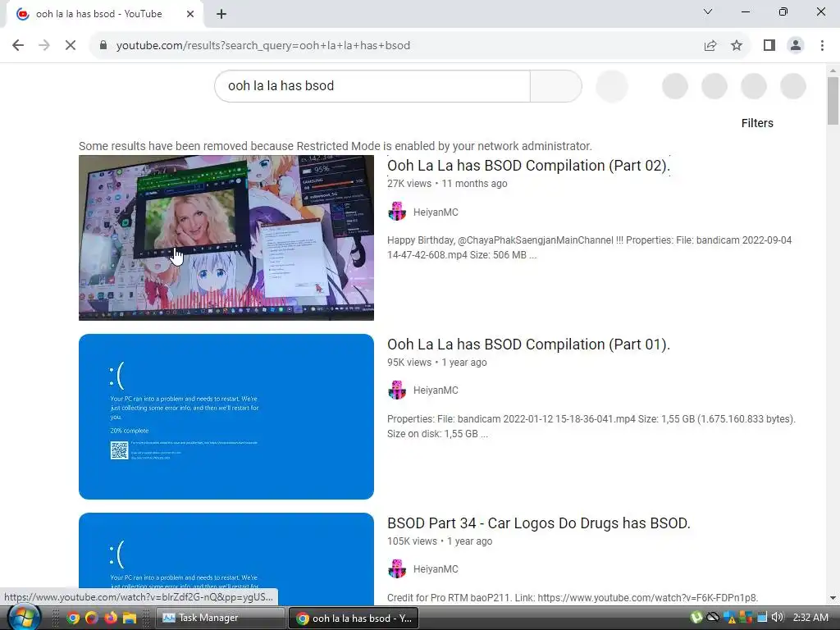Open the network warning tray icon
The width and height of the screenshot is (840, 630).
pos(729,619)
